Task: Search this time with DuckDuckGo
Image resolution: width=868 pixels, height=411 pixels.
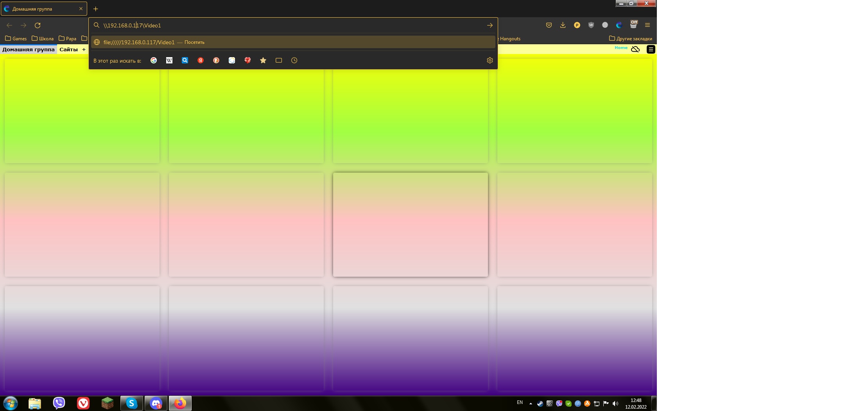Action: pyautogui.click(x=216, y=60)
